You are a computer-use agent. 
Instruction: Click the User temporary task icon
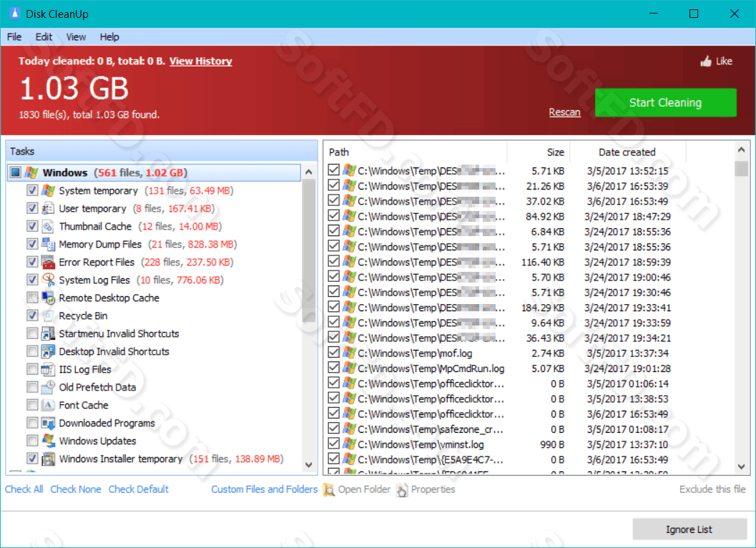(x=48, y=208)
